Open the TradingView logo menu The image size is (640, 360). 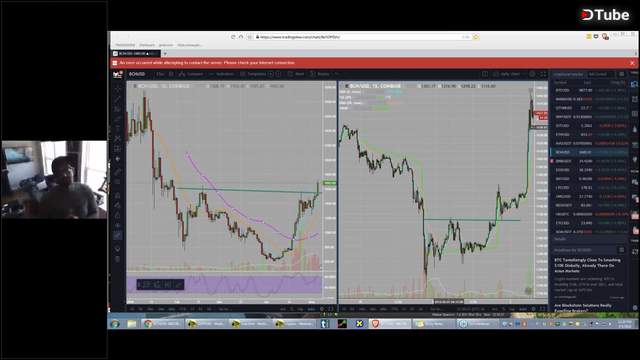118,74
